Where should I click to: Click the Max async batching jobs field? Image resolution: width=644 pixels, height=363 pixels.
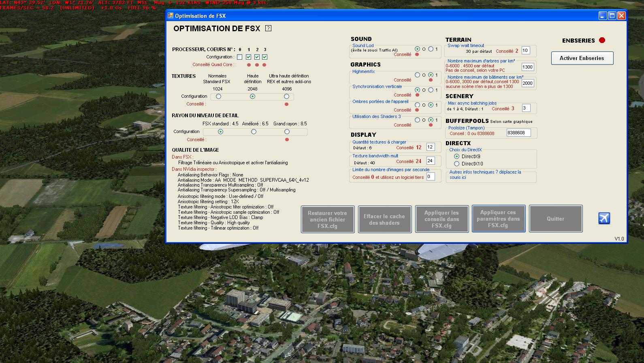click(526, 108)
